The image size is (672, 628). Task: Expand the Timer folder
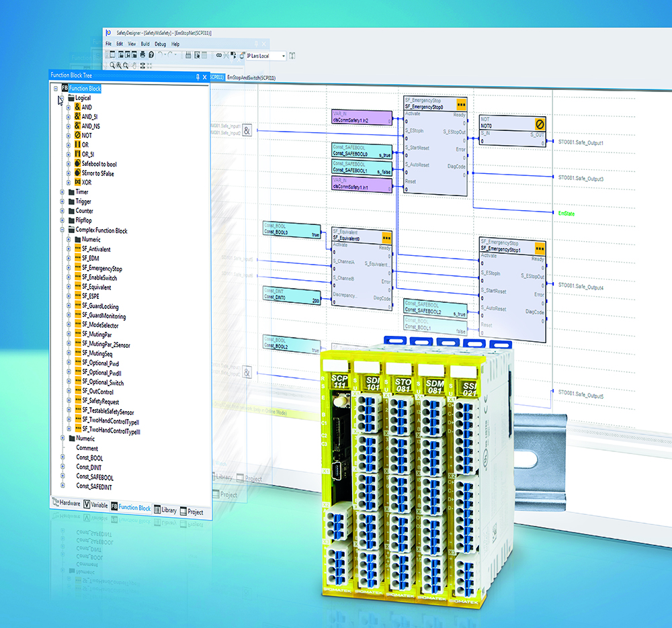62,192
